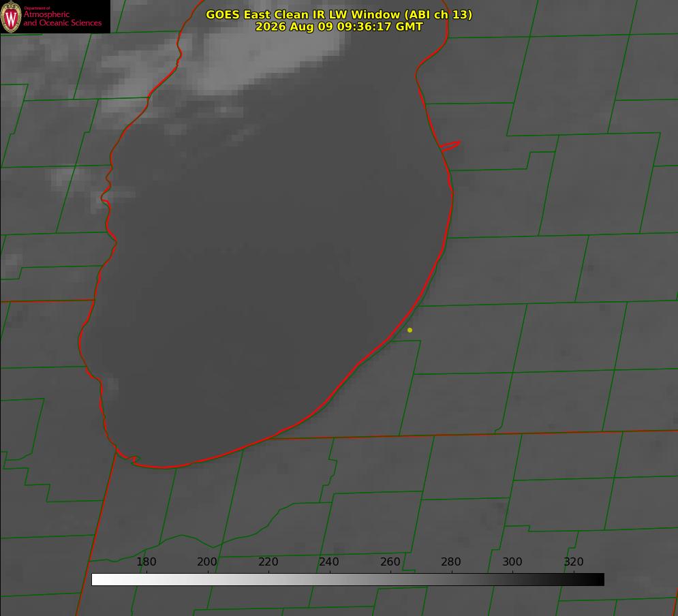Click the 240 label on the colorbar

point(329,561)
